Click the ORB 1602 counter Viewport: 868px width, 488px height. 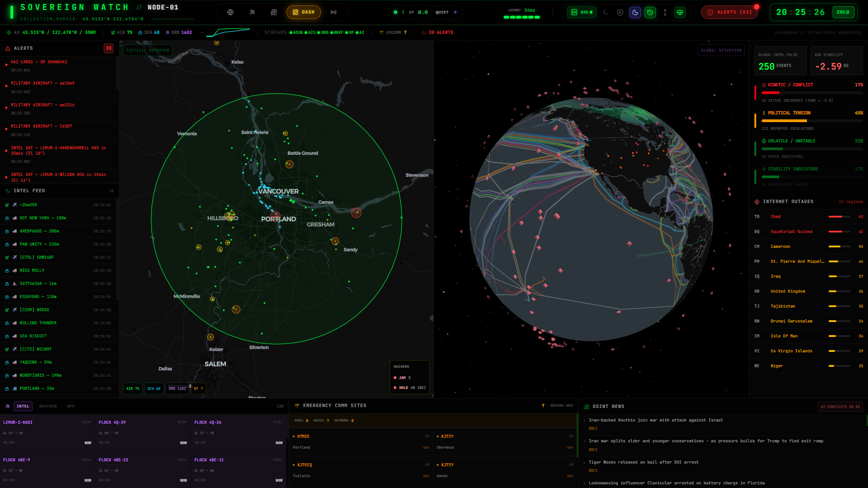[179, 33]
